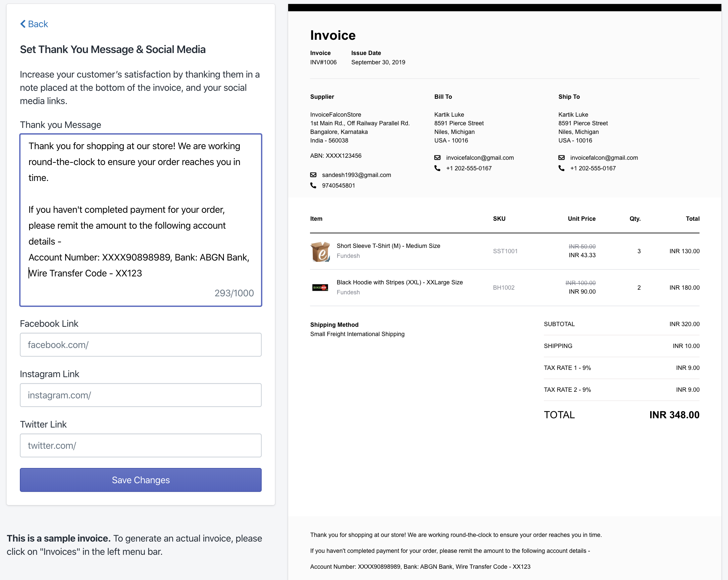The height and width of the screenshot is (580, 728).
Task: Go back using the Back link
Action: tap(34, 24)
